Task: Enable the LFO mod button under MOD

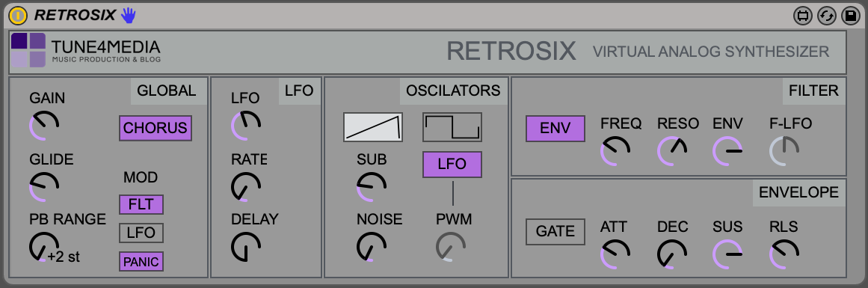Action: point(141,233)
